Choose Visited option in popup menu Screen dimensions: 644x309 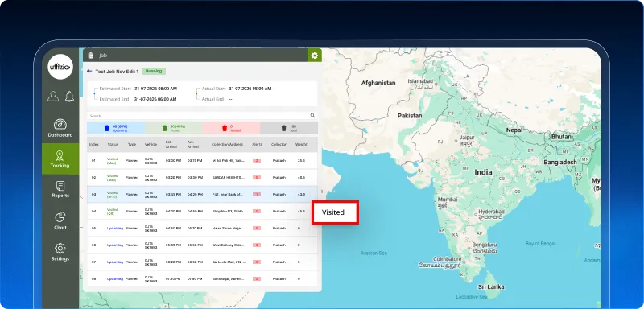pos(335,212)
